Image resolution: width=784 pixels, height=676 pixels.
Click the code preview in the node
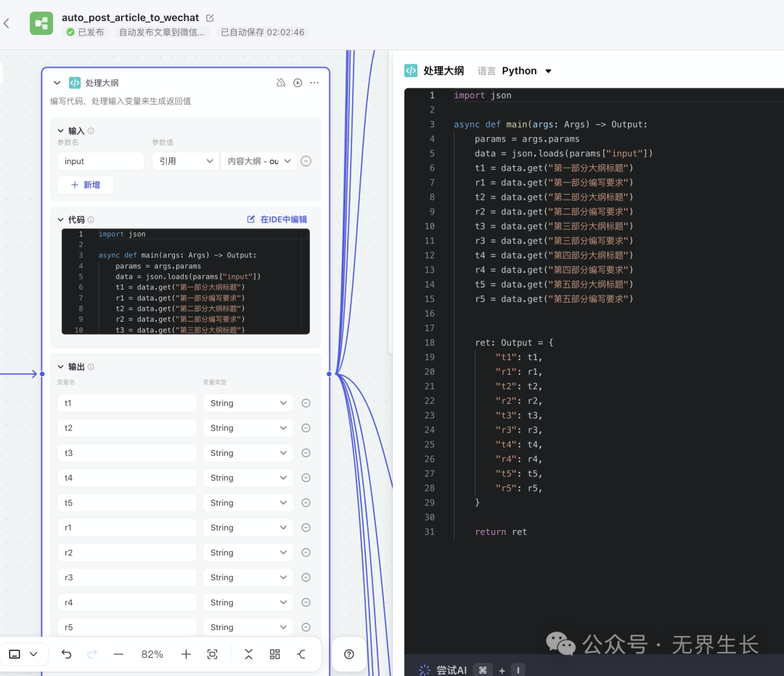[x=186, y=282]
